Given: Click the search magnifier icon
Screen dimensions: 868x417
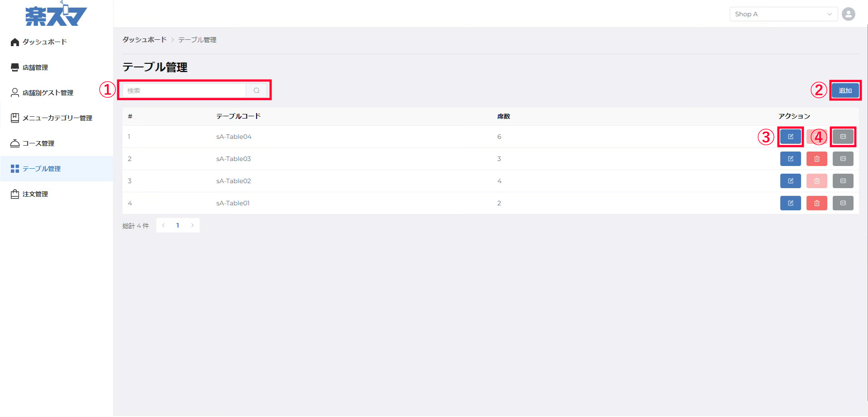Looking at the screenshot, I should point(257,90).
